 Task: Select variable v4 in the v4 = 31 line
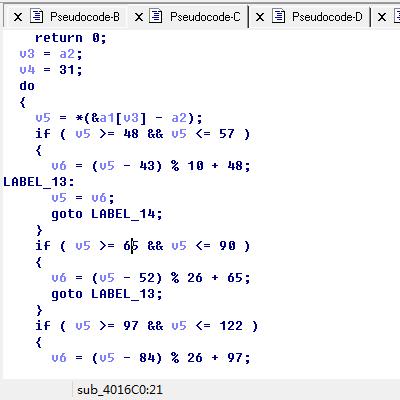pos(27,70)
